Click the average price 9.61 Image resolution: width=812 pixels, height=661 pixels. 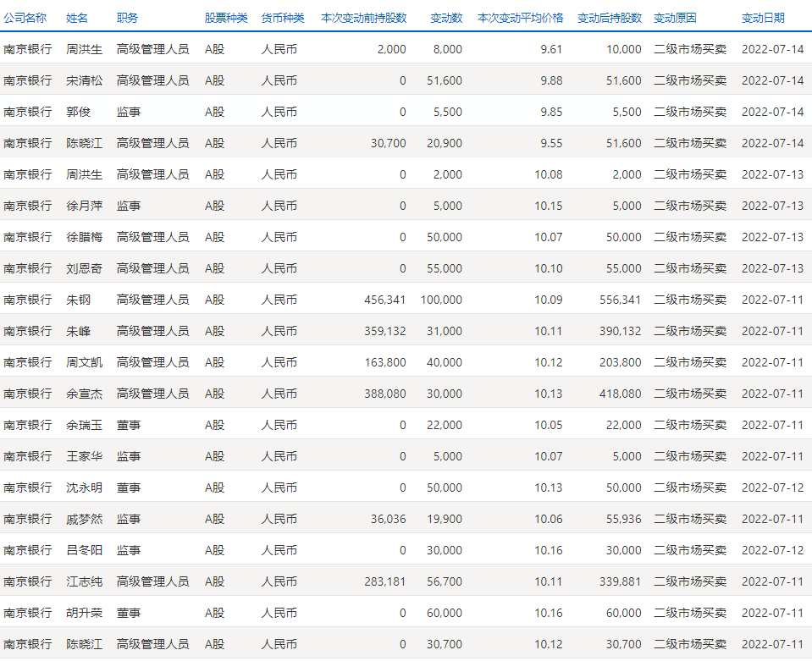coord(551,49)
